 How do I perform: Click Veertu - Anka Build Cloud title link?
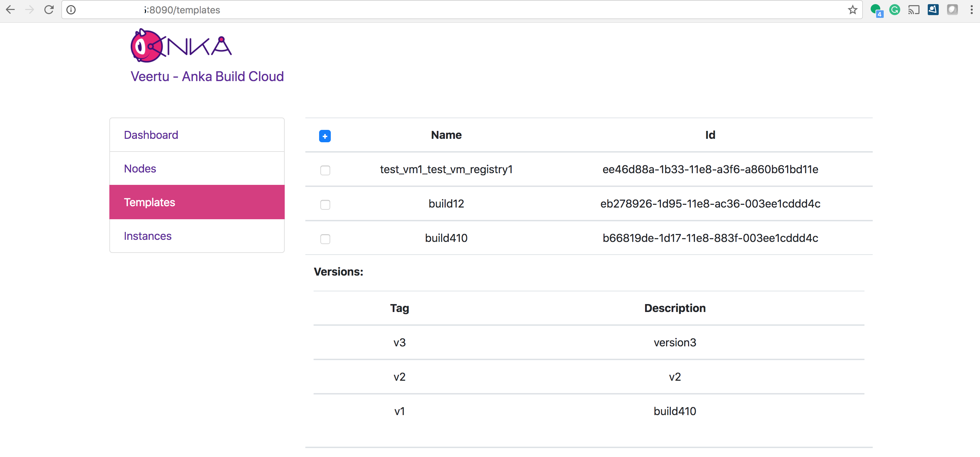207,76
